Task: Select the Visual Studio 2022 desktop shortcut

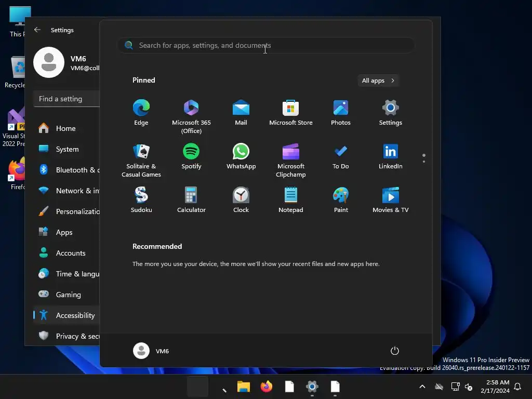Action: (14, 128)
